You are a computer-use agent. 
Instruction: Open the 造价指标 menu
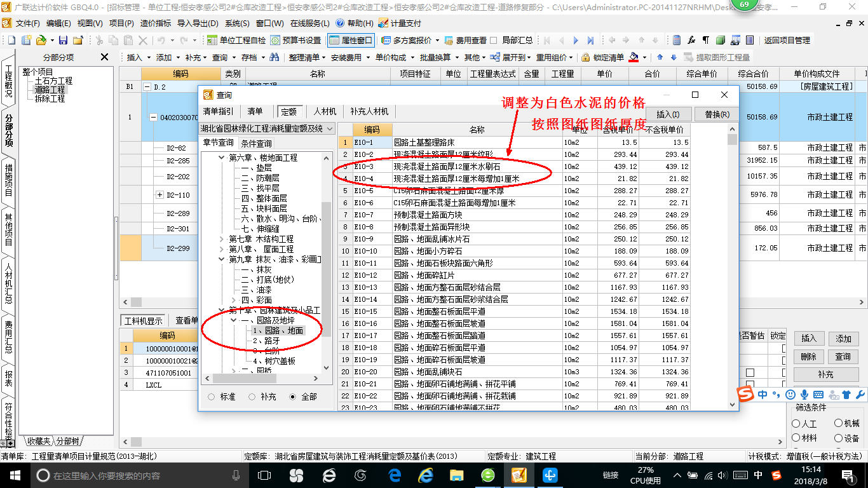coord(155,23)
